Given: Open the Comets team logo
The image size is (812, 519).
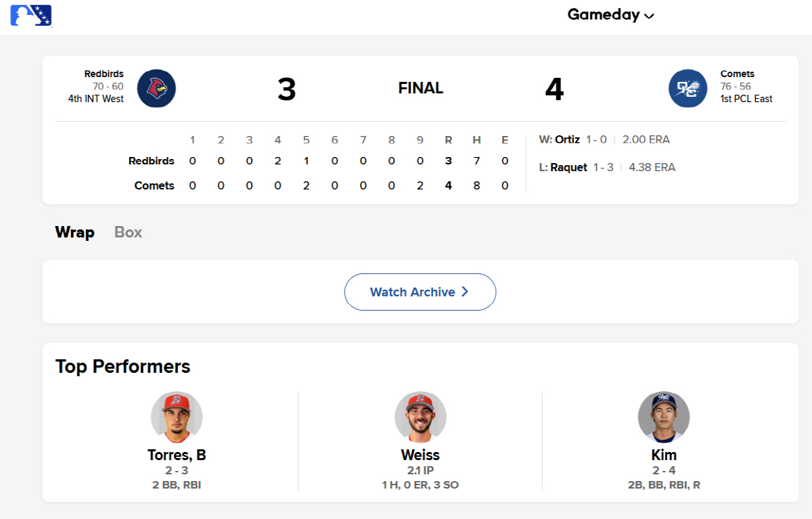Looking at the screenshot, I should pyautogui.click(x=688, y=89).
